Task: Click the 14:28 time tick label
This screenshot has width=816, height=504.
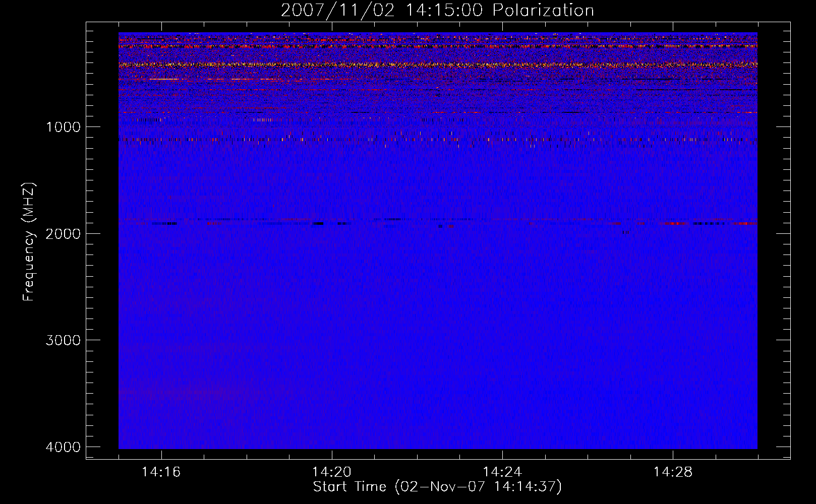Action: [x=673, y=472]
